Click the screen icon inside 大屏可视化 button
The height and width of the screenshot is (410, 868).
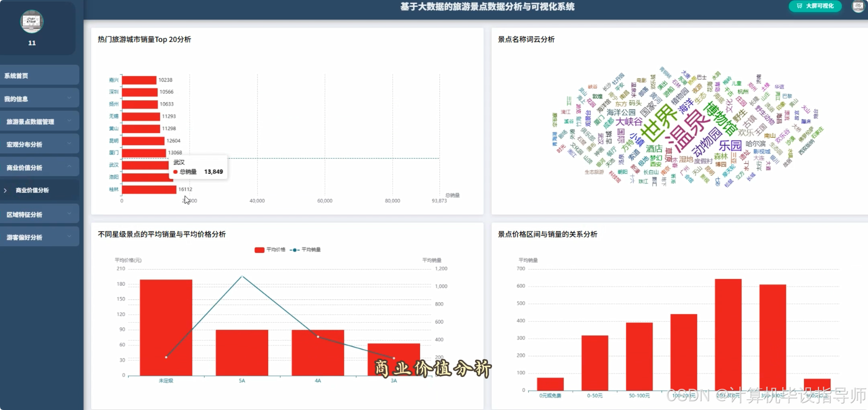click(799, 6)
